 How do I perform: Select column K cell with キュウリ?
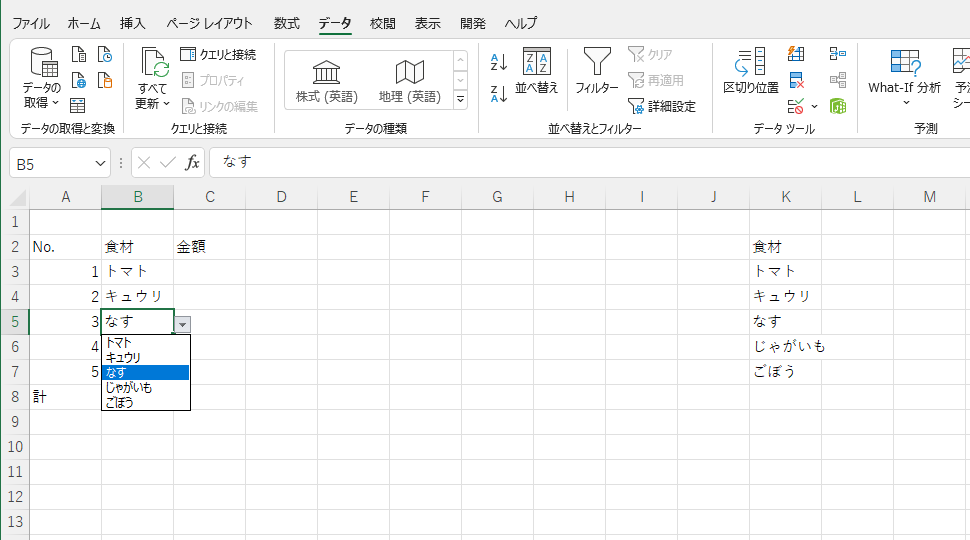click(x=786, y=296)
